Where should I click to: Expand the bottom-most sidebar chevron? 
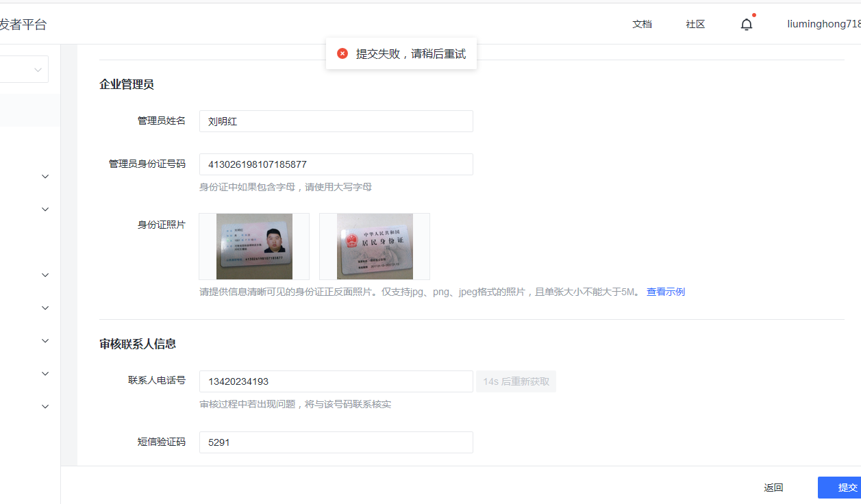(45, 406)
